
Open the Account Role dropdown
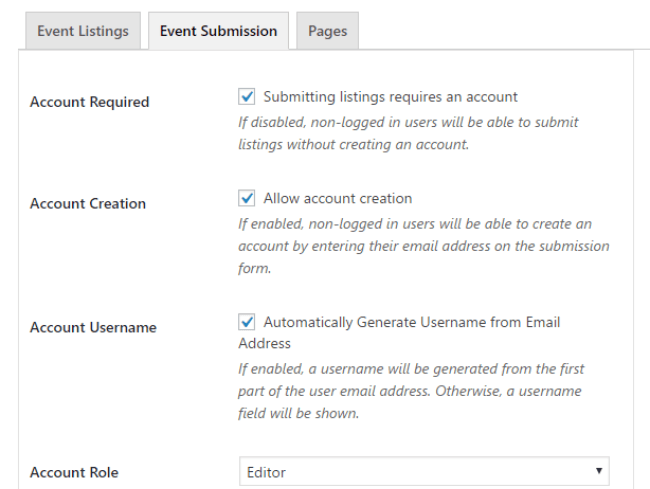coord(424,471)
